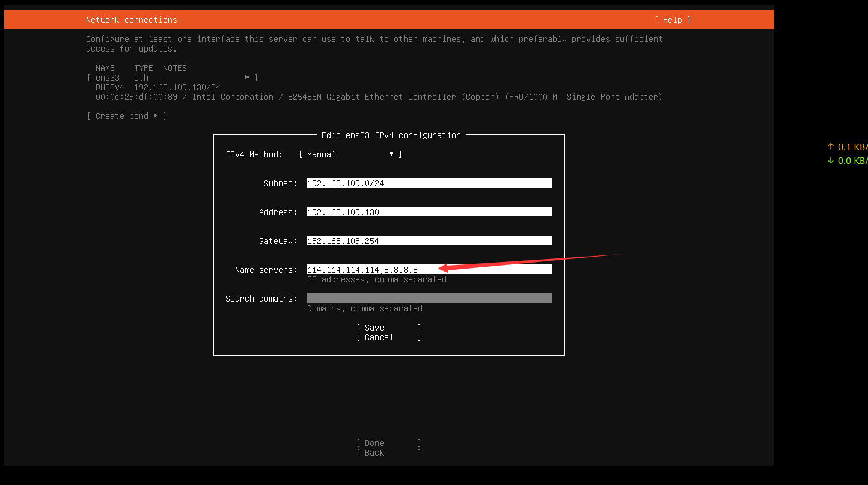Click the upload speed indicator

tap(847, 147)
